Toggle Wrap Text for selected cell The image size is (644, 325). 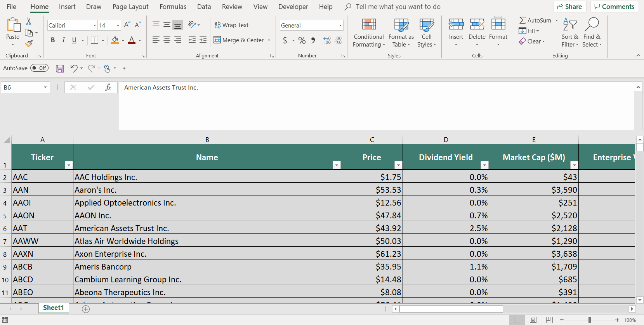(232, 25)
